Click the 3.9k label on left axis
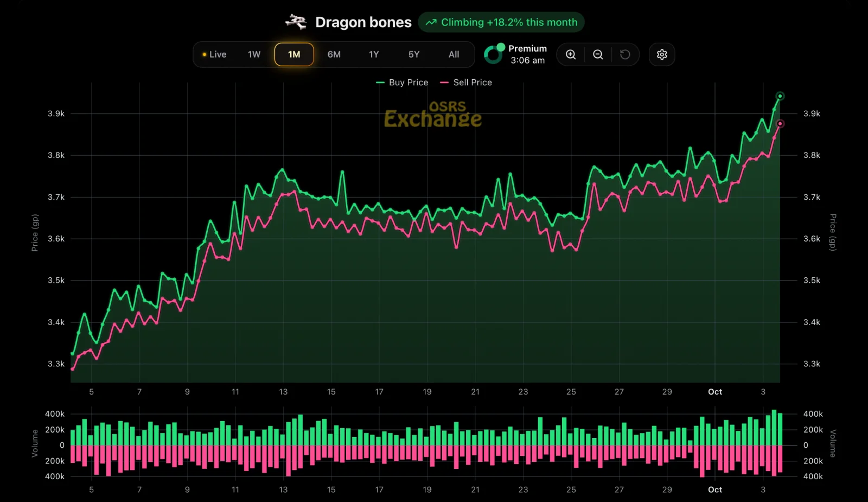 point(56,113)
